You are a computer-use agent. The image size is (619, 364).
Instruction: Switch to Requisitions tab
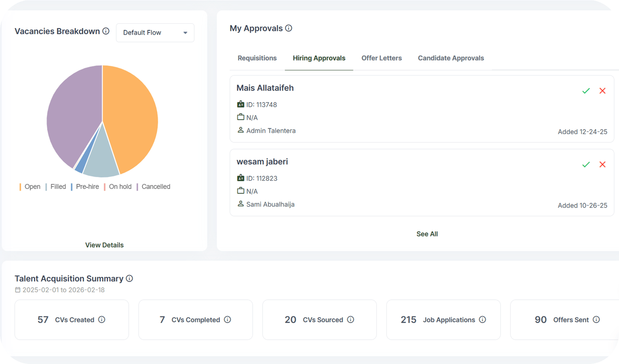point(257,58)
